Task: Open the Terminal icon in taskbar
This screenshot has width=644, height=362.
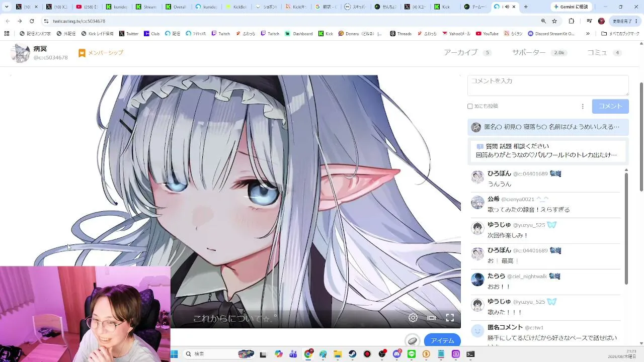Action: (470, 354)
